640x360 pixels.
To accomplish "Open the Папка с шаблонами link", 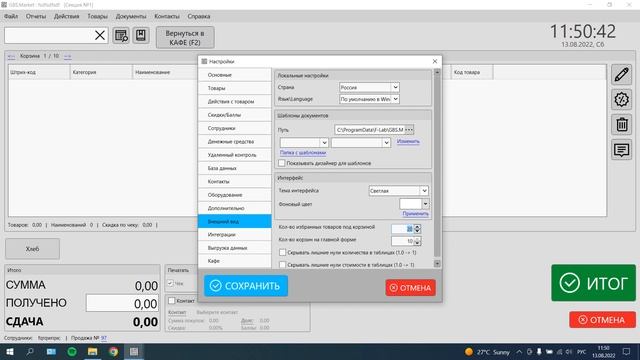I will click(x=303, y=153).
